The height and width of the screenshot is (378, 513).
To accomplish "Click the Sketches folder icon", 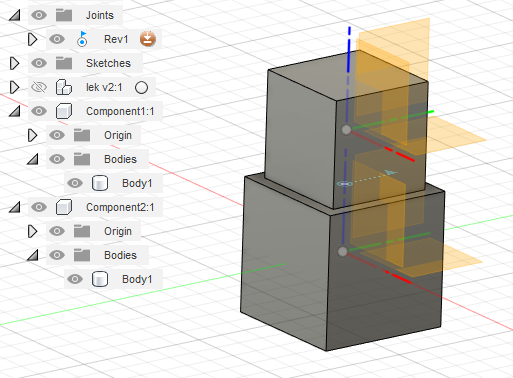I will pos(64,63).
